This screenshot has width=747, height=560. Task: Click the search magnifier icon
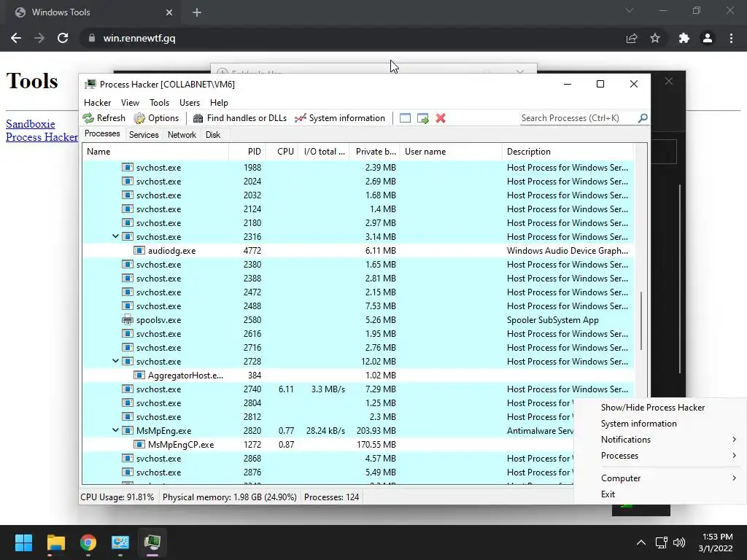(643, 117)
